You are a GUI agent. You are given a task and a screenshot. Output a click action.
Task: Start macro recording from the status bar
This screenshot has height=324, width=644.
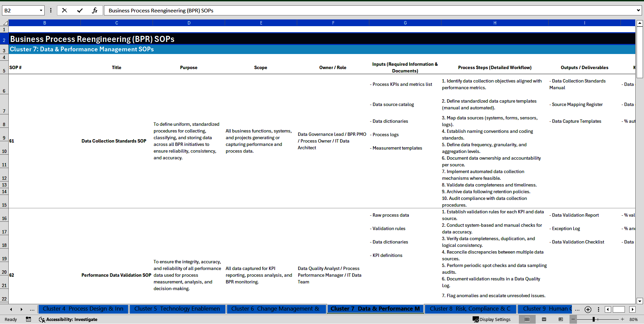(x=29, y=319)
